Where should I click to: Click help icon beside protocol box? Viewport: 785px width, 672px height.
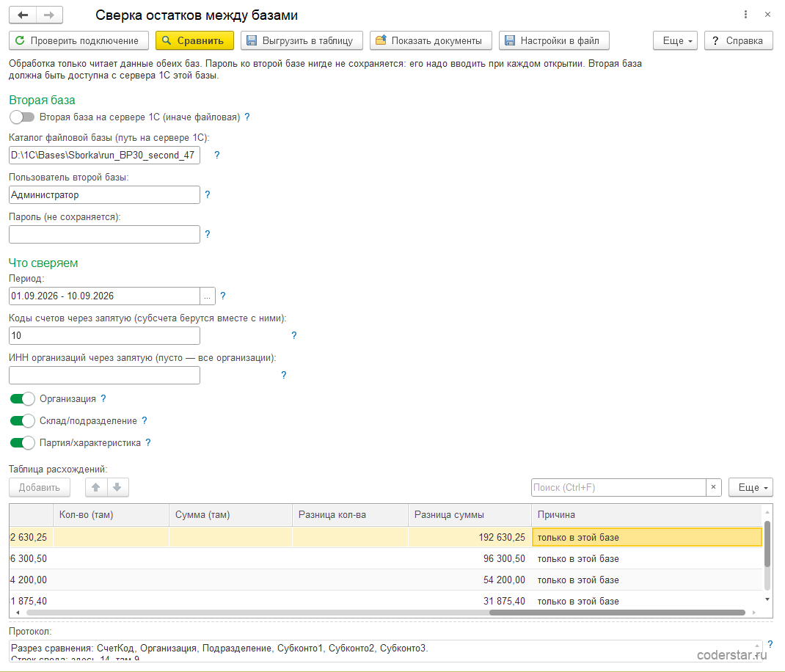[x=770, y=645]
